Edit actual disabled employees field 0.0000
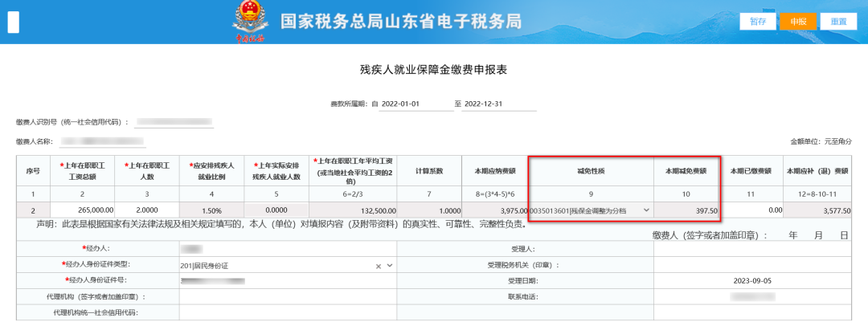Viewport: 868px width, 330px height. (276, 210)
